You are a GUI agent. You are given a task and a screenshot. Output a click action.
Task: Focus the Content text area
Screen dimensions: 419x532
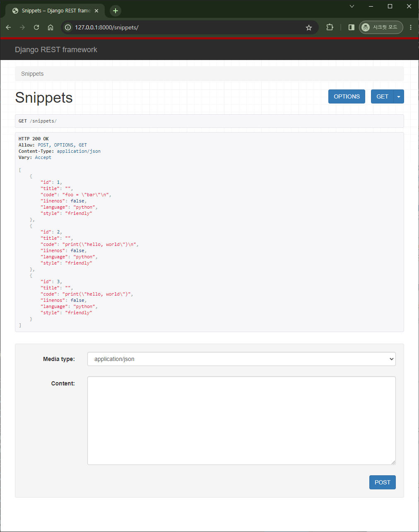pyautogui.click(x=241, y=421)
